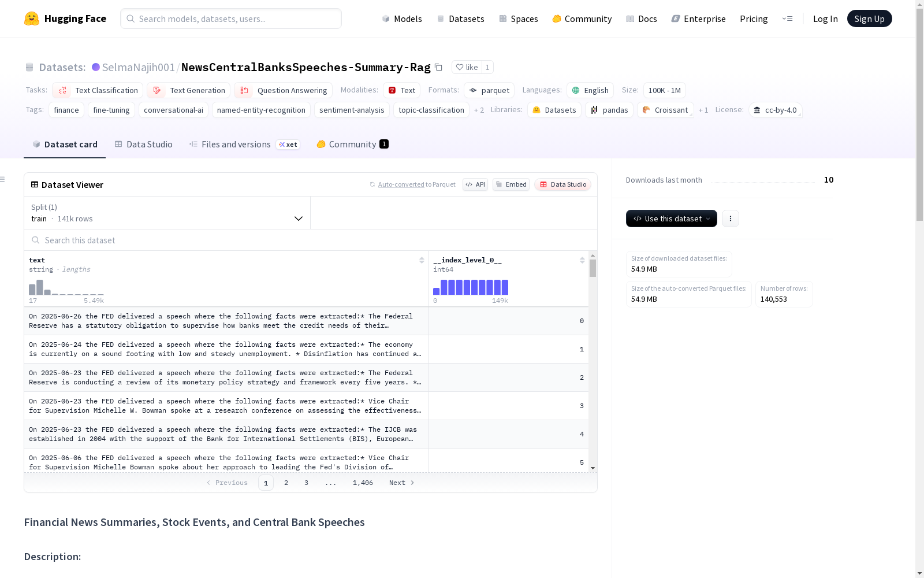Viewport: 924px width, 578px height.
Task: Open the API button in viewer
Action: [x=475, y=184]
